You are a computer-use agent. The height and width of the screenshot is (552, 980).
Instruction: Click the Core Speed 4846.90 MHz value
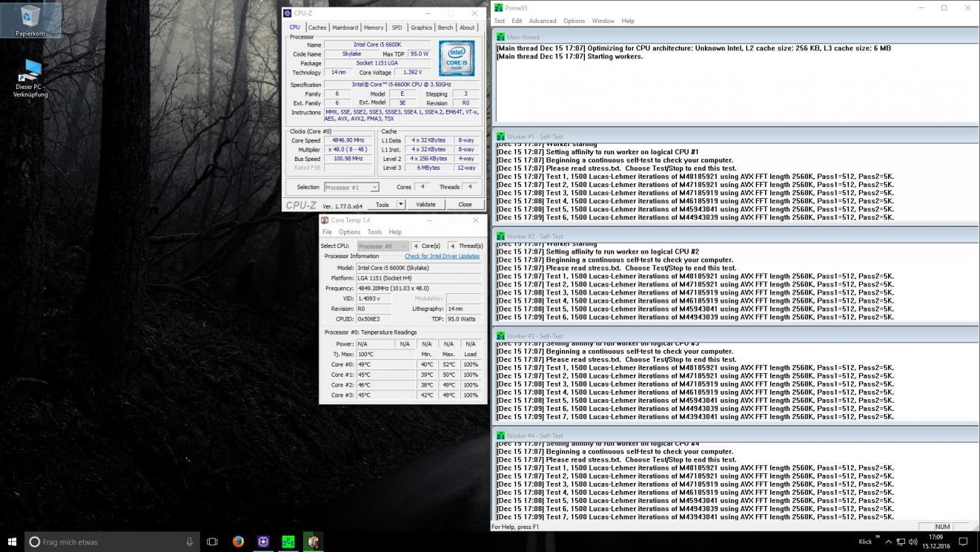pyautogui.click(x=348, y=140)
